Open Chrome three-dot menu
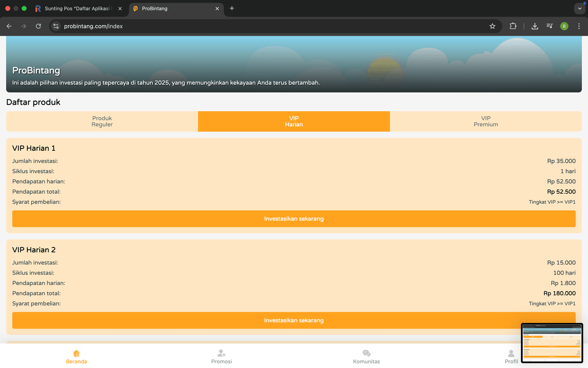 tap(579, 26)
